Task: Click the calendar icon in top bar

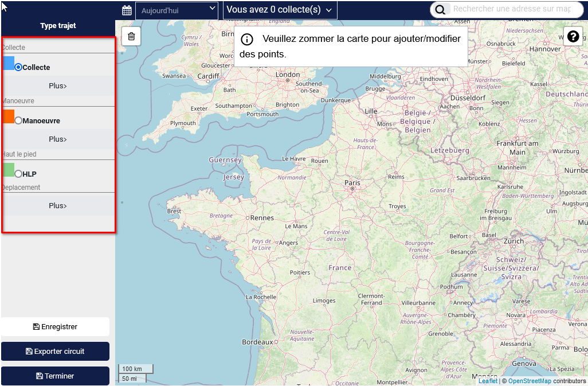Action: click(x=127, y=10)
